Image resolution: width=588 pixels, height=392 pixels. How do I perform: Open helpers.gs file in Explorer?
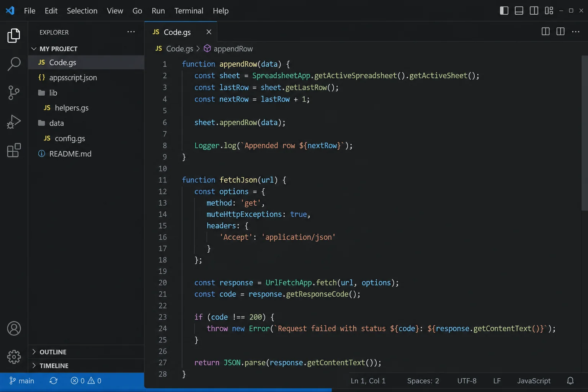(x=86, y=108)
